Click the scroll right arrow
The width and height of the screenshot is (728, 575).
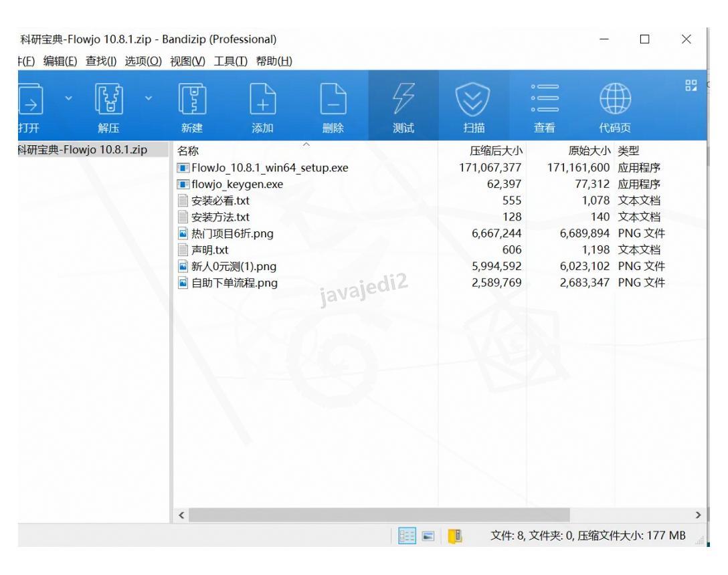(x=698, y=515)
